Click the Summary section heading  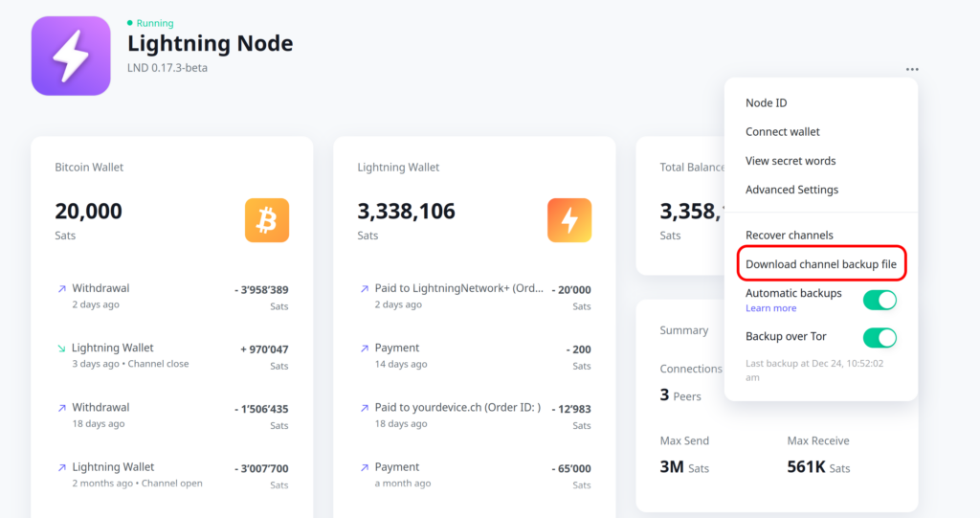[x=683, y=330]
